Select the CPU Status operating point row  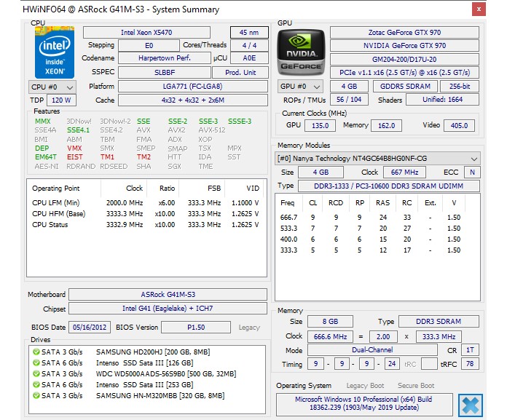pos(146,225)
